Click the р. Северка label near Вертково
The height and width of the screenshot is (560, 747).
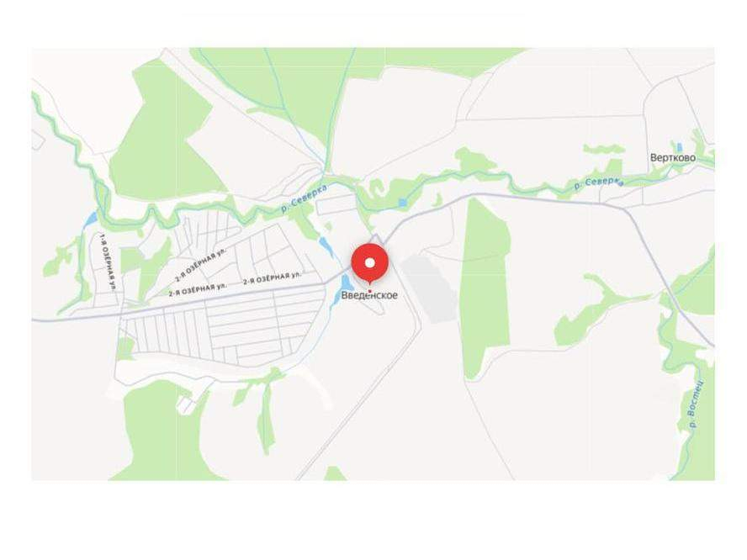click(599, 183)
